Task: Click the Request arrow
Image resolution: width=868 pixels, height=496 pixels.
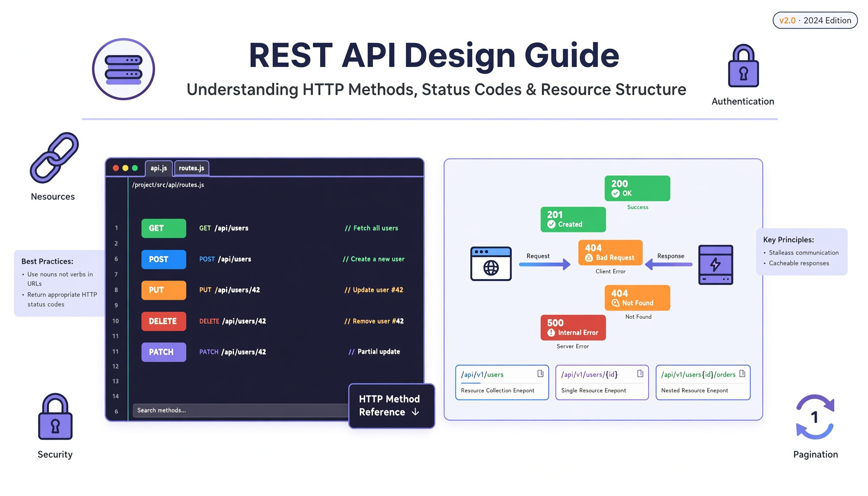Action: point(544,264)
